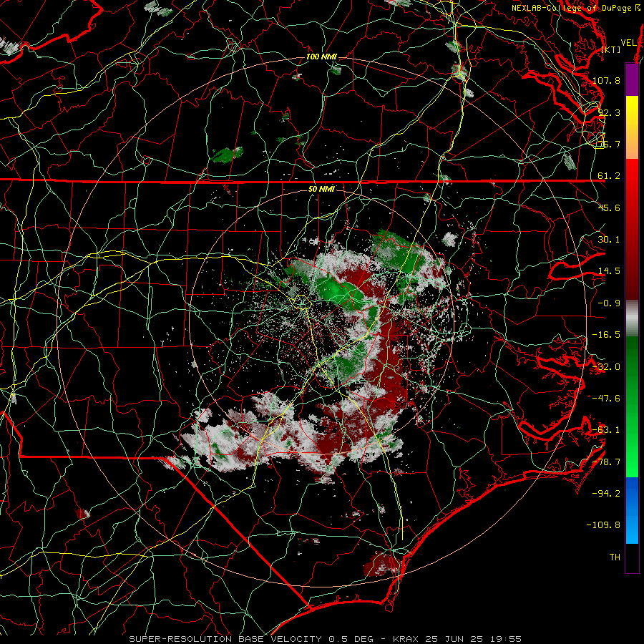Screen dimensions: 644x644
Task: Click the KRAX station identifier
Action: pos(404,639)
